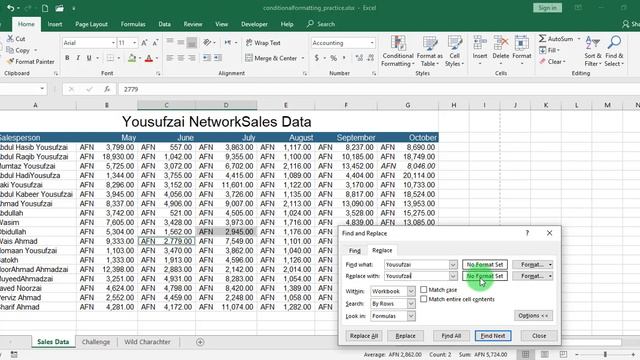Click the Open folder icon in quick access
The image size is (640, 360).
tap(59, 8)
